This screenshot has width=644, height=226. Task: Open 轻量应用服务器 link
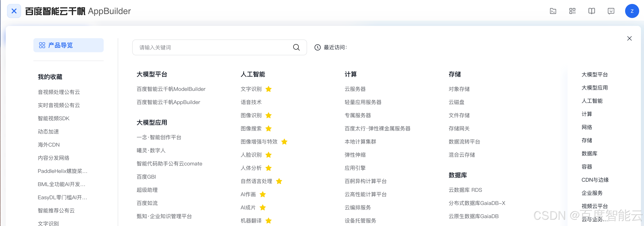tap(363, 102)
